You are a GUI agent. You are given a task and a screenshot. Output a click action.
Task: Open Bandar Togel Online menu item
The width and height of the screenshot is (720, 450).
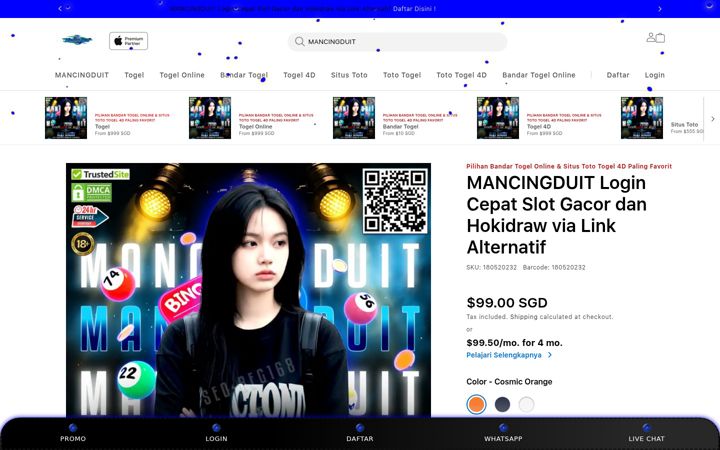[x=539, y=75]
